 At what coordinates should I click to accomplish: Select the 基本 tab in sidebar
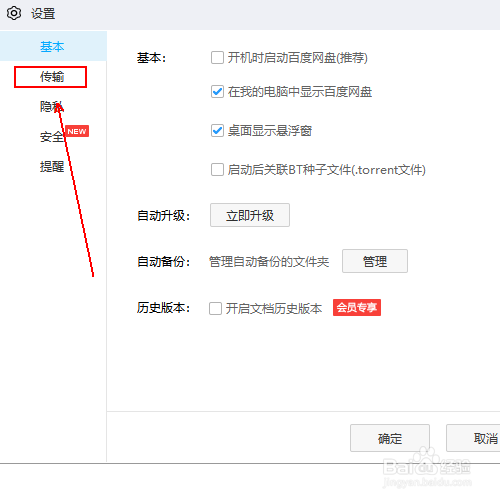pos(53,46)
